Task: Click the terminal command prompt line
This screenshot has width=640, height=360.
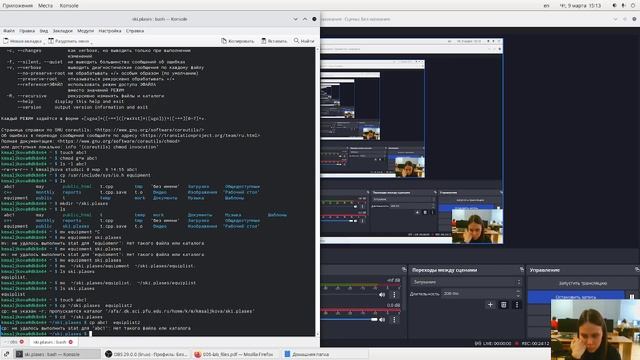Action: [157, 334]
